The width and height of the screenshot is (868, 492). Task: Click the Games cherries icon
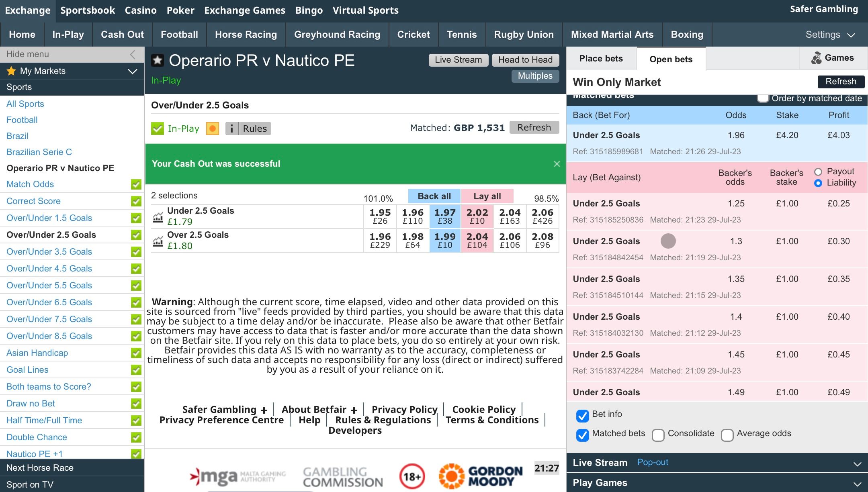pos(816,58)
